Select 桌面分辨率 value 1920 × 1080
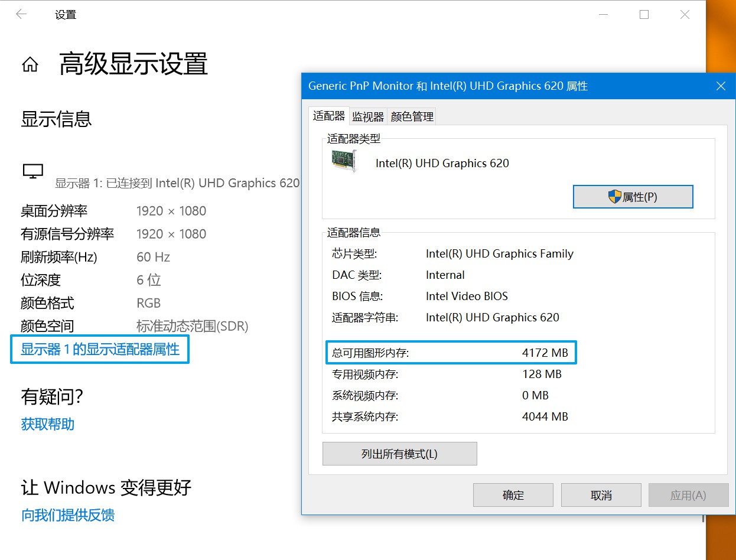This screenshot has width=736, height=560. [x=171, y=211]
